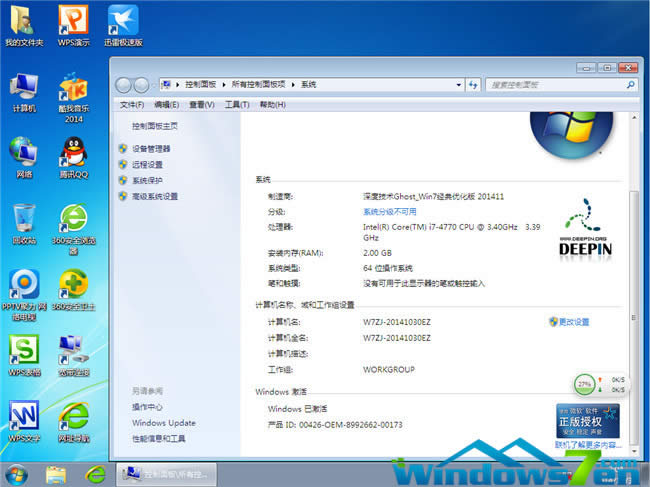The height and width of the screenshot is (487, 650).
Task: Click the address bar refresh button
Action: coord(472,85)
